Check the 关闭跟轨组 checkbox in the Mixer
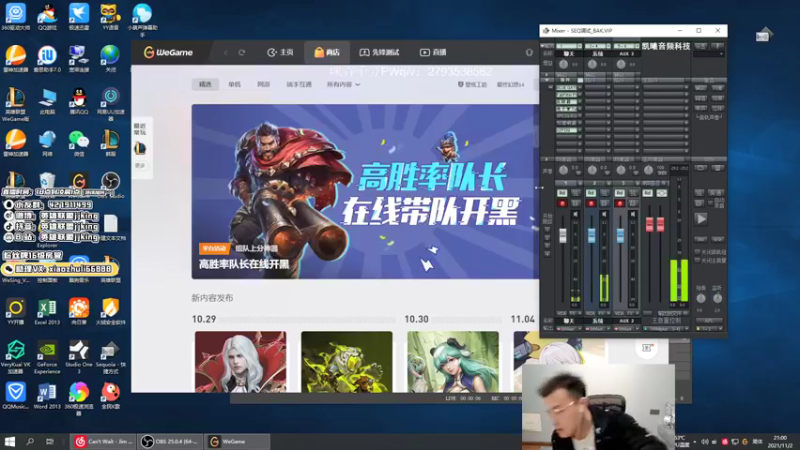 coord(697,252)
